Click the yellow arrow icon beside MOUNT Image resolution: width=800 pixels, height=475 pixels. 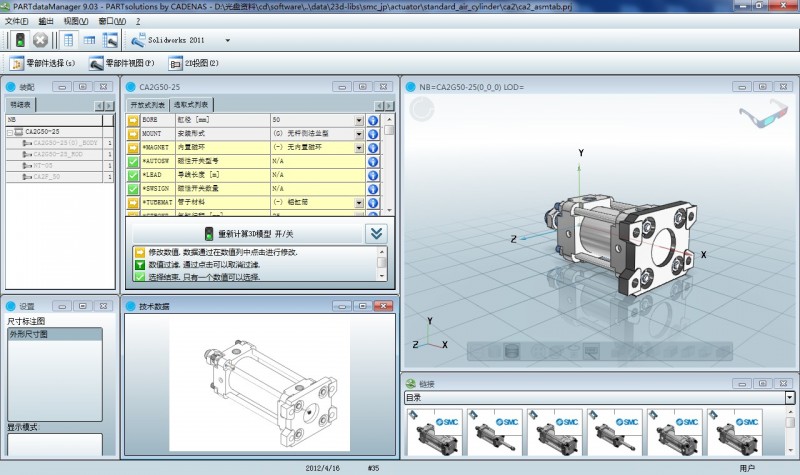click(x=133, y=133)
